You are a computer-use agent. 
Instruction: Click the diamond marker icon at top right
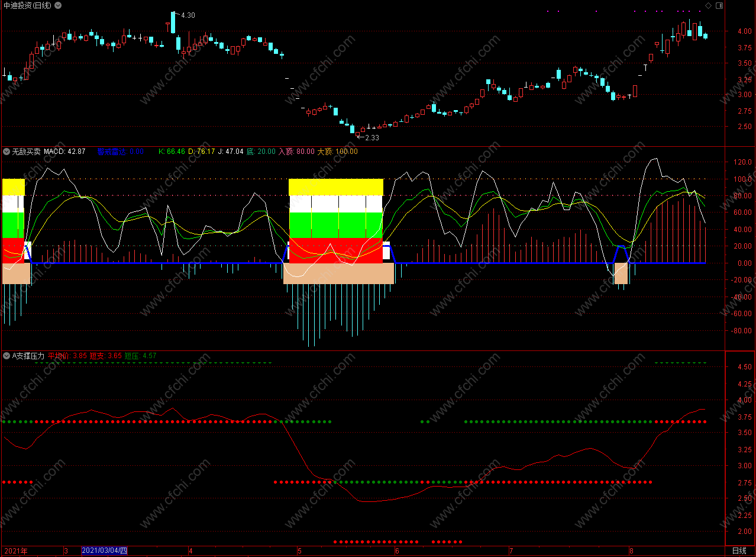pos(708,5)
